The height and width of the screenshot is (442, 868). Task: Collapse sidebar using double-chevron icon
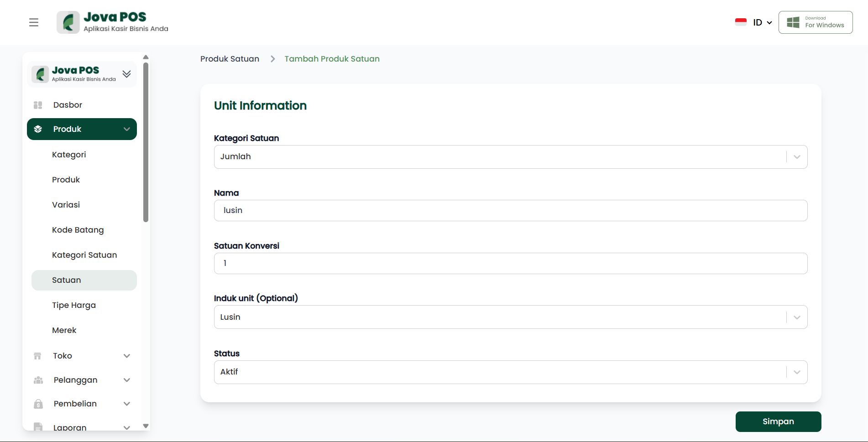point(127,74)
